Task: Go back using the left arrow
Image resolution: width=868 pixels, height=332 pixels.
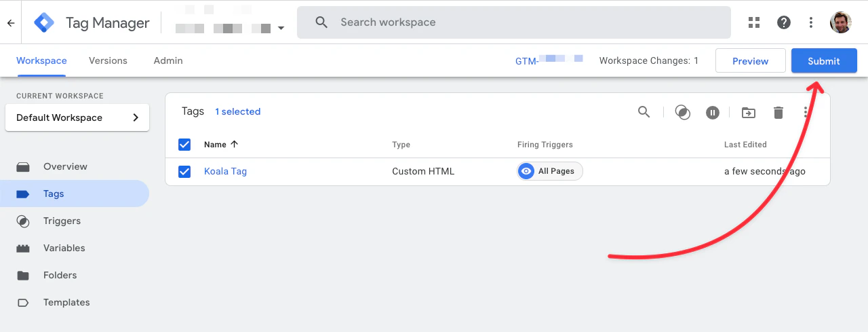Action: point(11,22)
